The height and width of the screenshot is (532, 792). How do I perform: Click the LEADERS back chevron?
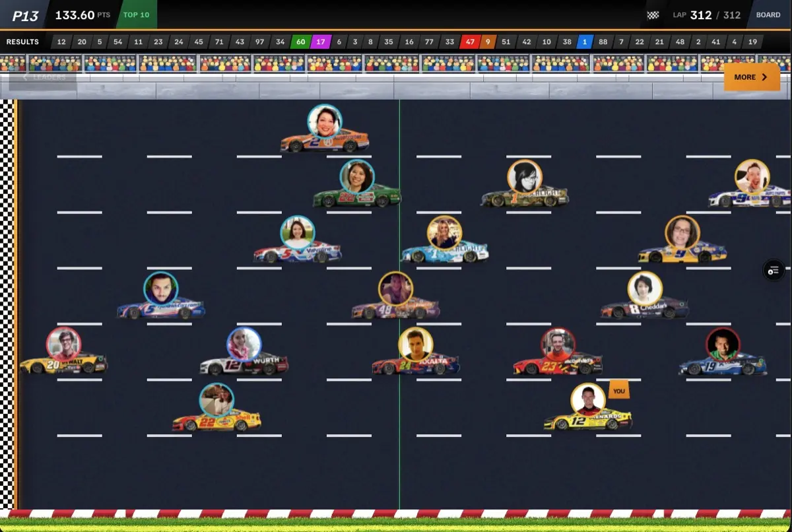[x=26, y=77]
